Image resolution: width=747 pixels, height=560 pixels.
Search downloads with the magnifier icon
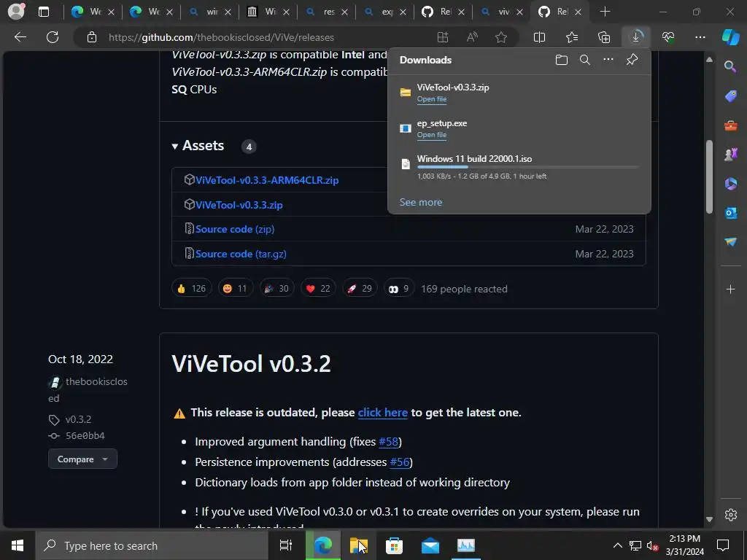(585, 60)
